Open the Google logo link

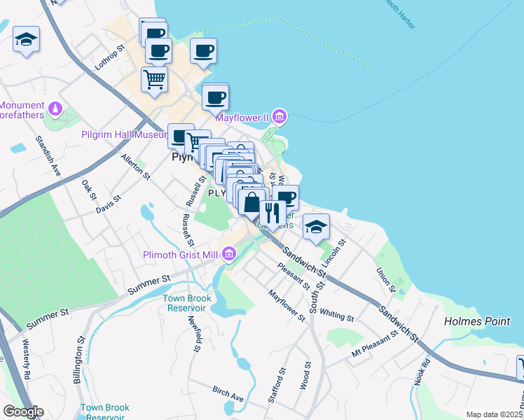(23, 412)
